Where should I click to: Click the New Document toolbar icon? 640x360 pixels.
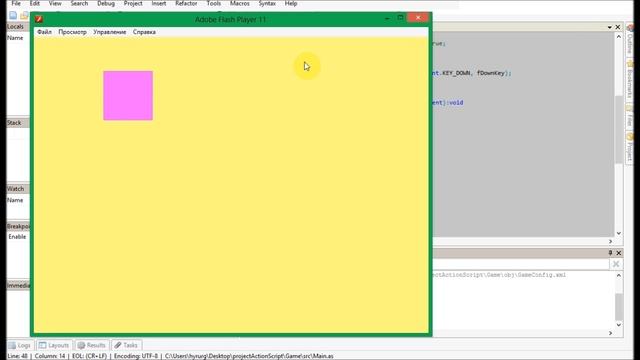click(x=13, y=15)
